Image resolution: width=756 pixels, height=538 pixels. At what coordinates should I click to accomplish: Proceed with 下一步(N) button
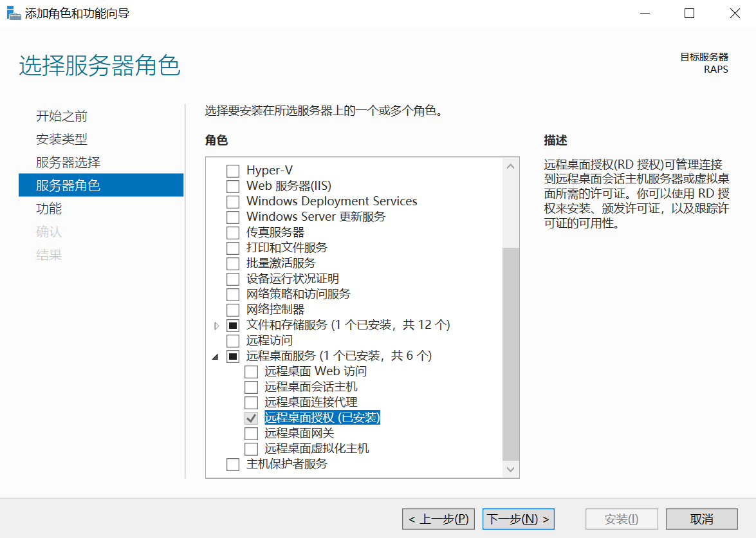click(519, 519)
